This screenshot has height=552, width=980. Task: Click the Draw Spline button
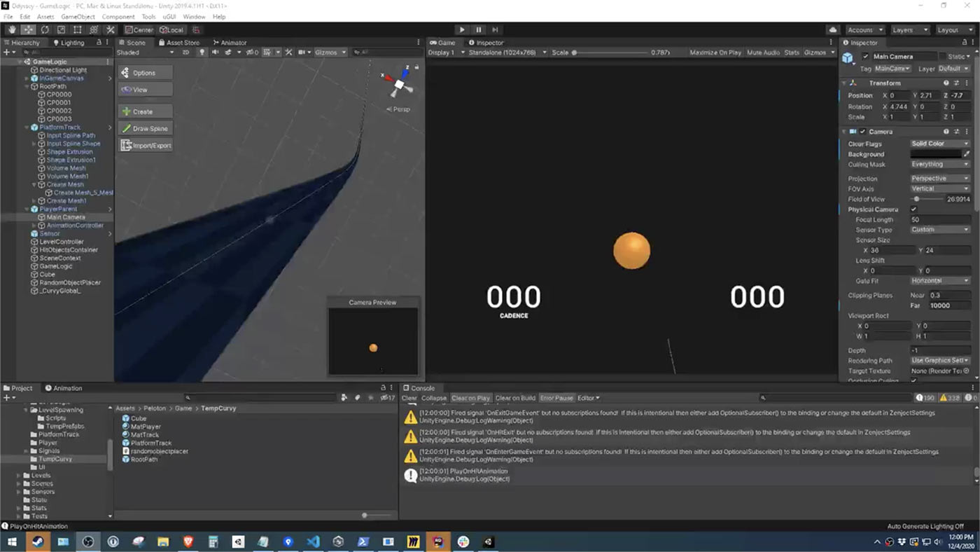146,129
